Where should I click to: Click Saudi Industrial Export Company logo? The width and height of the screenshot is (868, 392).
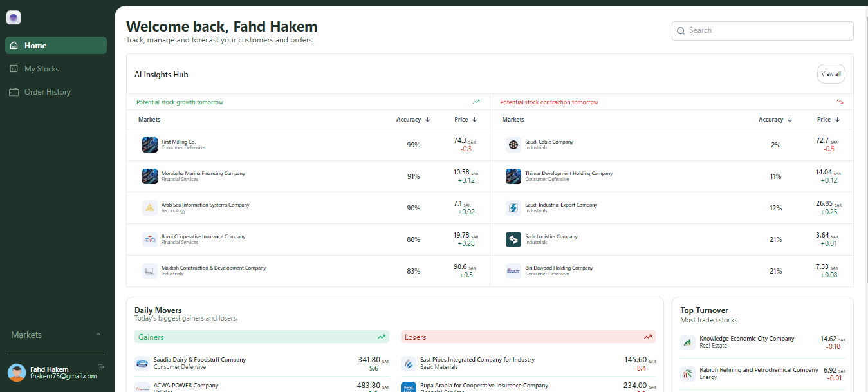pos(513,208)
